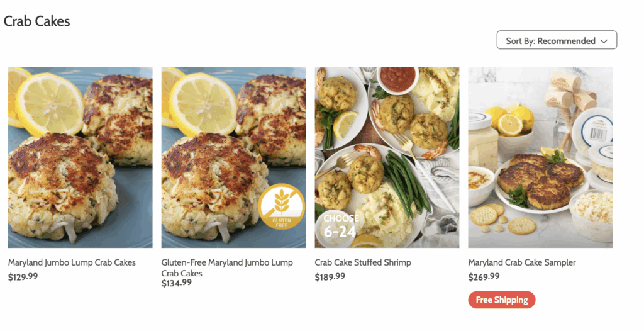Open the Crab Cake Stuffed Shrimp photo

[x=387, y=157]
